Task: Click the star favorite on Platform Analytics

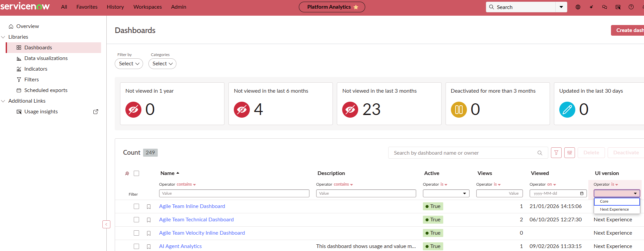Action: (356, 7)
